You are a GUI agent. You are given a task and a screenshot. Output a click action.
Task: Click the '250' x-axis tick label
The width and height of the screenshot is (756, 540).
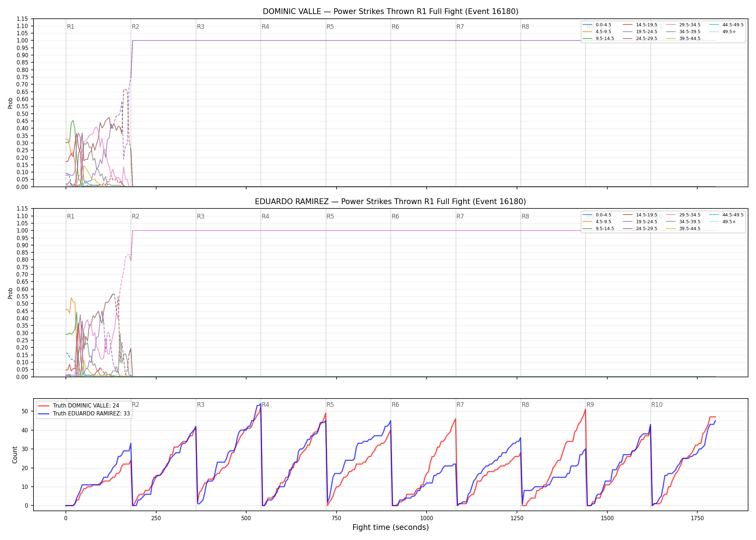coord(156,518)
